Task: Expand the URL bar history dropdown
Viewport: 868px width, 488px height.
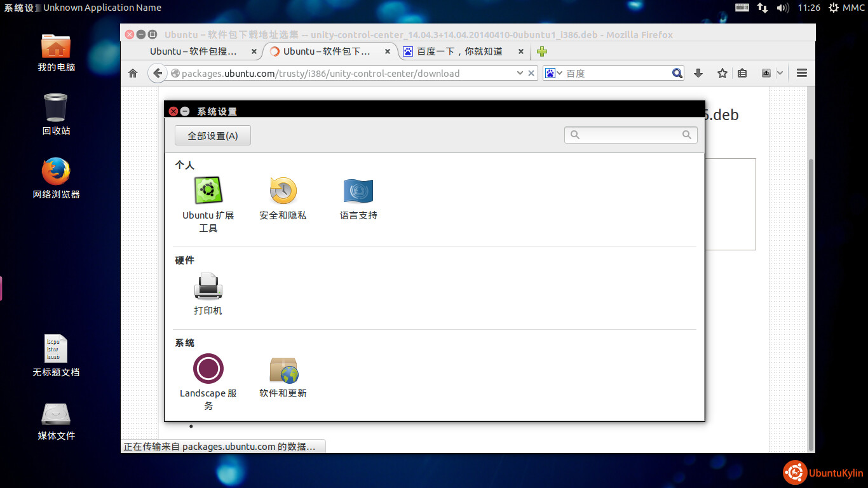Action: (520, 73)
